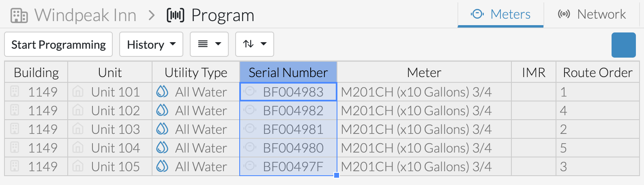Click the solid blue square button
The width and height of the screenshot is (644, 185).
point(624,45)
